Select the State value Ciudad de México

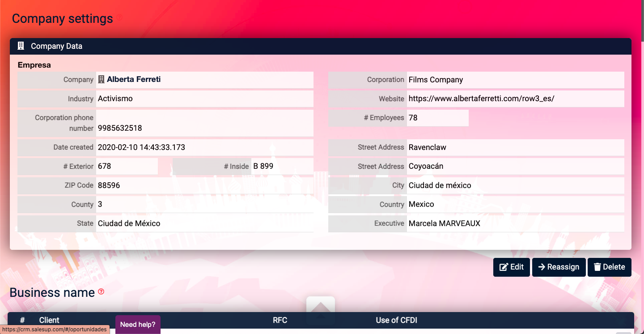pos(129,223)
